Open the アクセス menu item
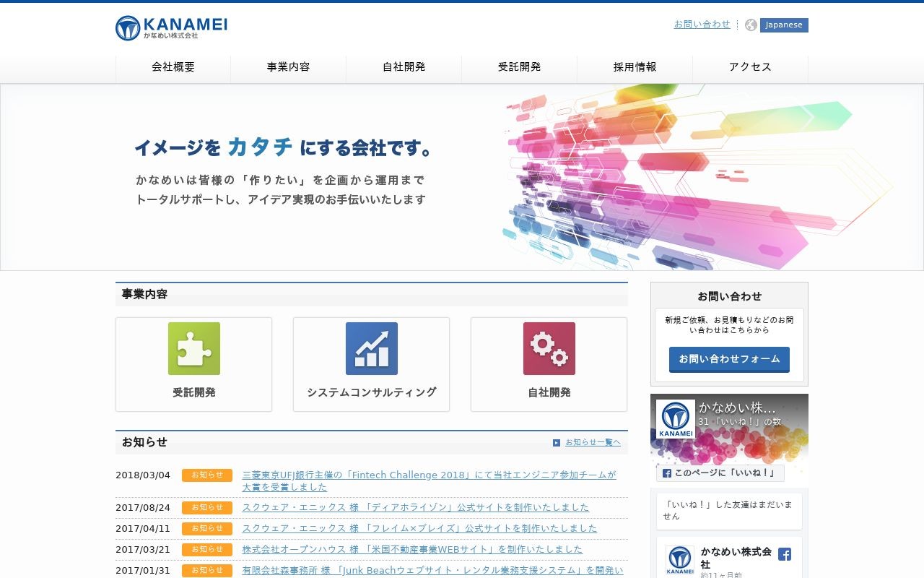Viewport: 924px width, 578px height. 751,67
